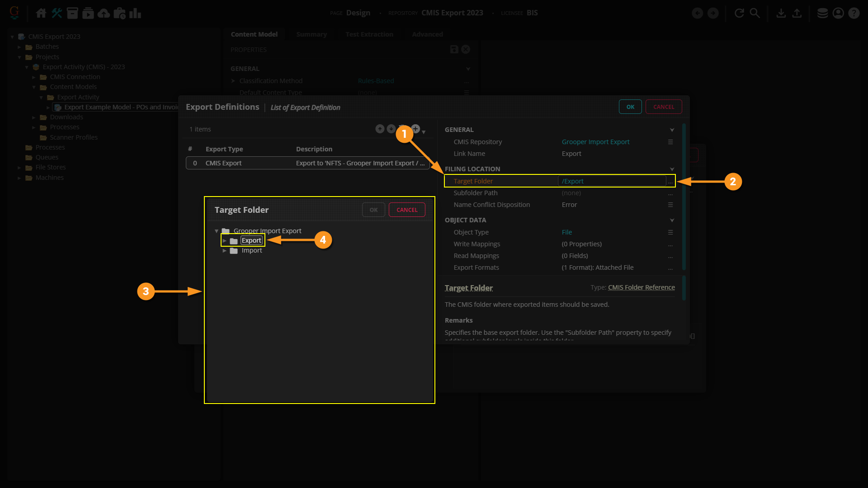This screenshot has width=868, height=488.
Task: Click the navigate back arrow icon
Action: click(698, 13)
